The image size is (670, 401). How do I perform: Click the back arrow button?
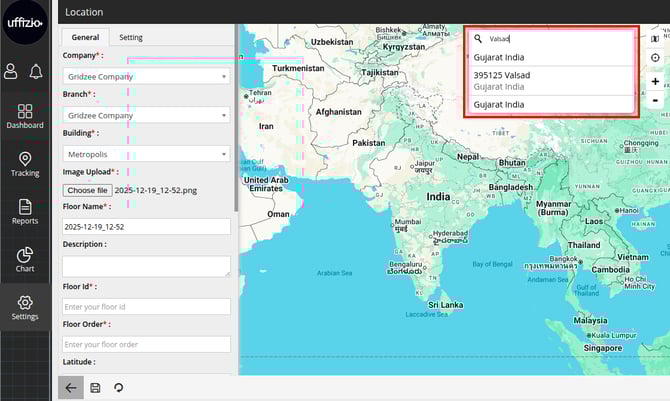[70, 388]
